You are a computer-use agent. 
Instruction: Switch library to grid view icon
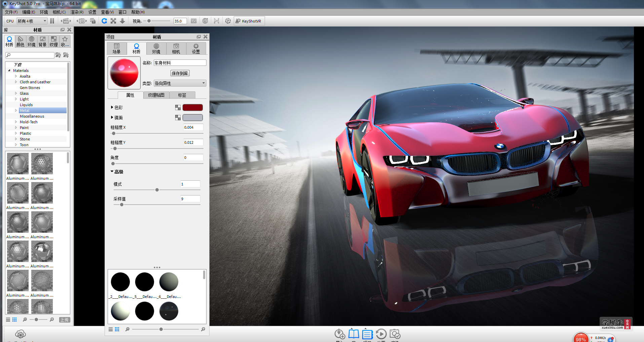pyautogui.click(x=14, y=319)
